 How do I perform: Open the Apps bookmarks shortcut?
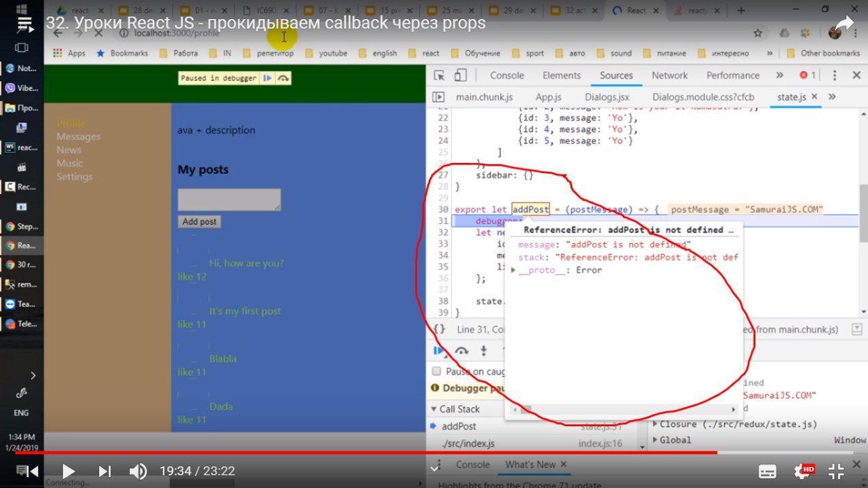pyautogui.click(x=69, y=53)
